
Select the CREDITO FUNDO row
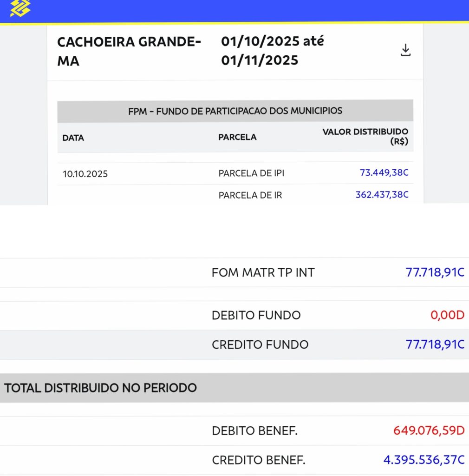[x=234, y=344]
